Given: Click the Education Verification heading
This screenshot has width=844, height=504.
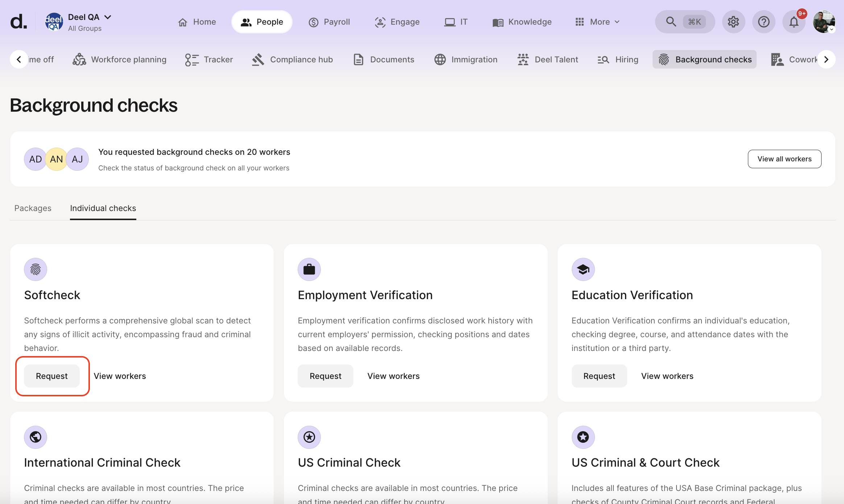Looking at the screenshot, I should coord(632,295).
